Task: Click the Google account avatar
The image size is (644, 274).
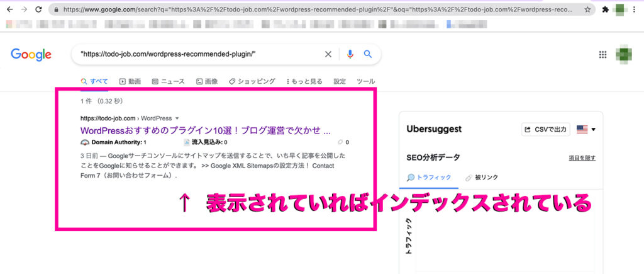Action: [x=623, y=55]
